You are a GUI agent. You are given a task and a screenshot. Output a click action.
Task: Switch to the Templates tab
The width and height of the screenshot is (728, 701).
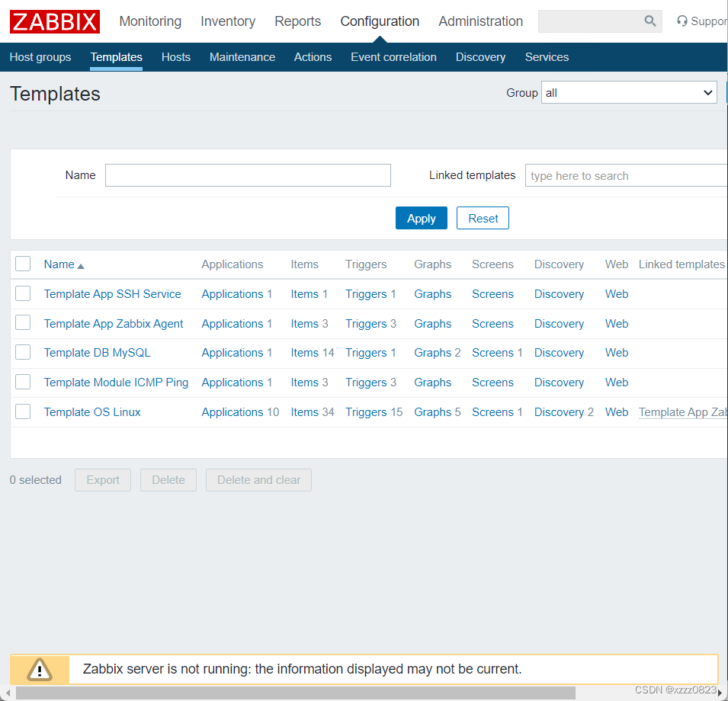116,57
